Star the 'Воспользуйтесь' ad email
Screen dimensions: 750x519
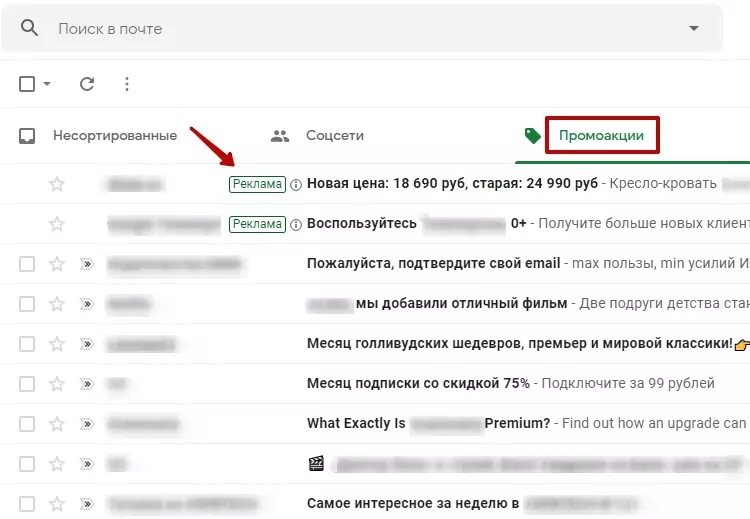(57, 224)
